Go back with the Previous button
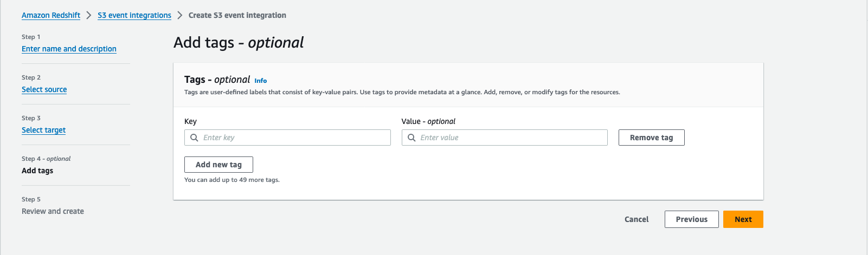The width and height of the screenshot is (868, 255). (x=691, y=219)
